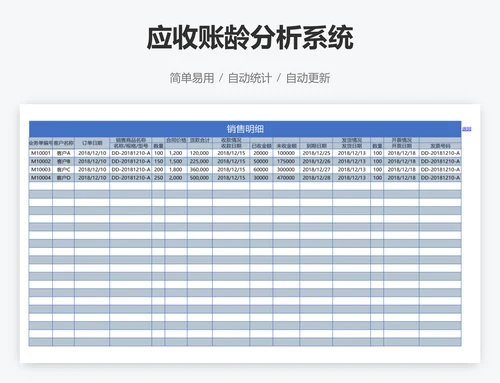Select the due date cell 2018/12/28
This screenshot has height=383, width=500.
[316, 178]
